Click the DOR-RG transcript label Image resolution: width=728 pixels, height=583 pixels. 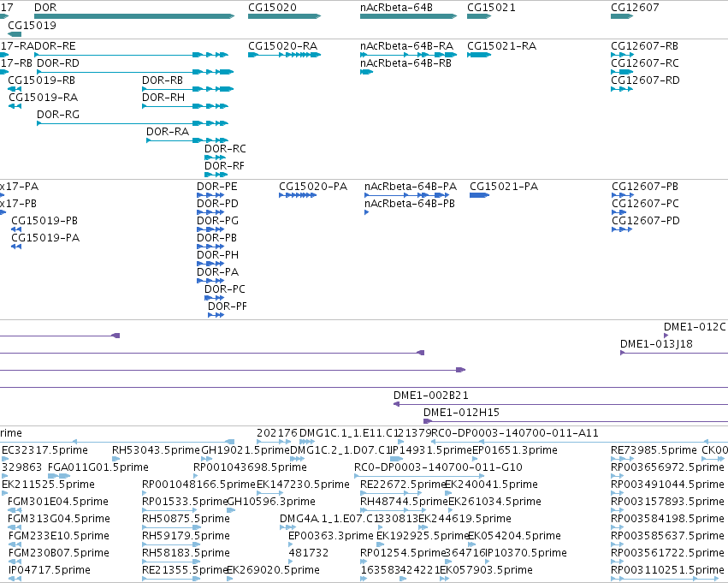click(x=58, y=114)
